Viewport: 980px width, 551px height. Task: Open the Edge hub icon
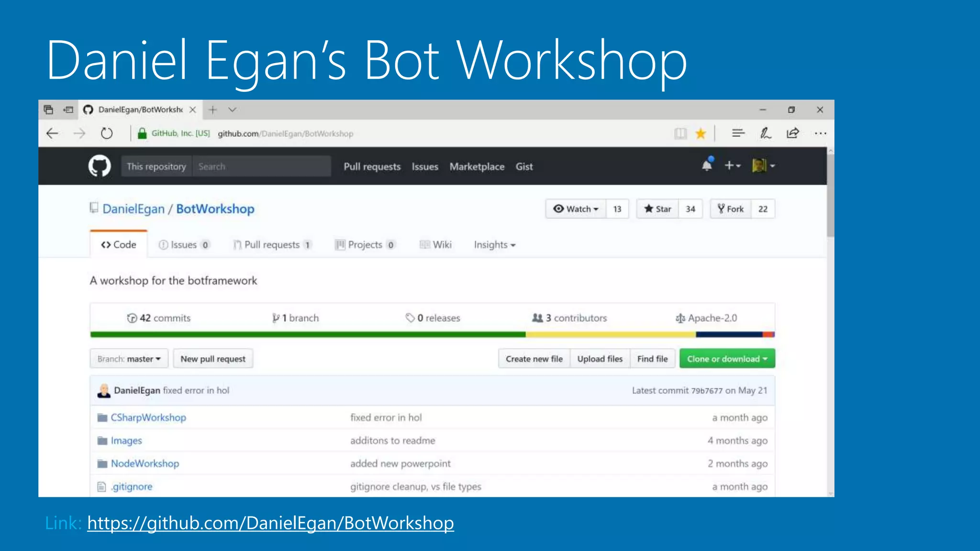tap(738, 133)
